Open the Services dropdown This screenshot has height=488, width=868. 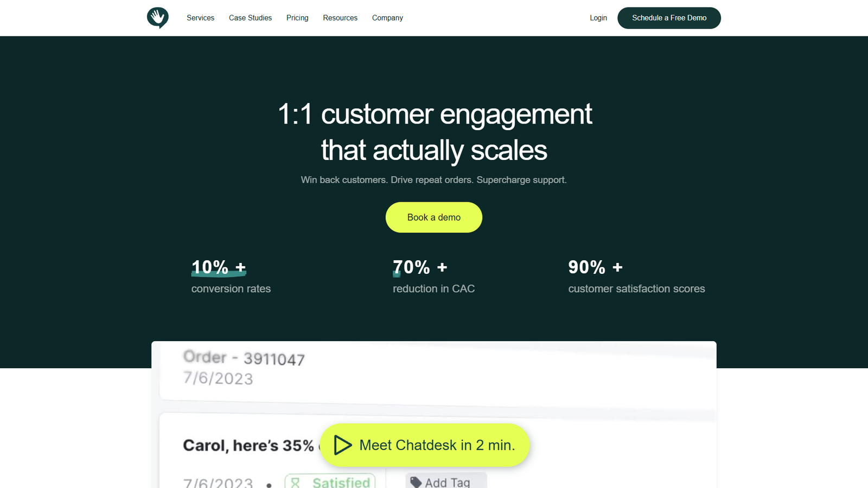[x=200, y=18]
